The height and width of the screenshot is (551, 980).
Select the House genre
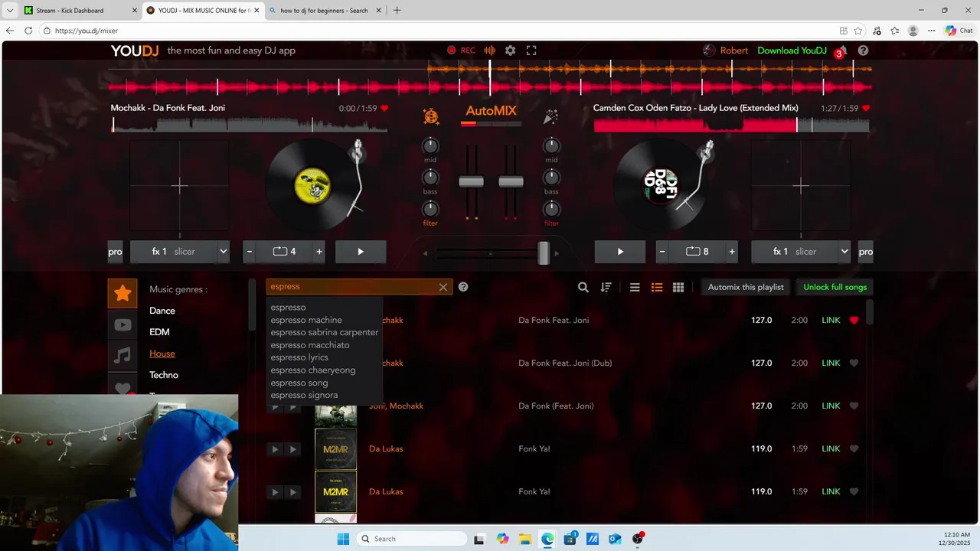(x=162, y=354)
